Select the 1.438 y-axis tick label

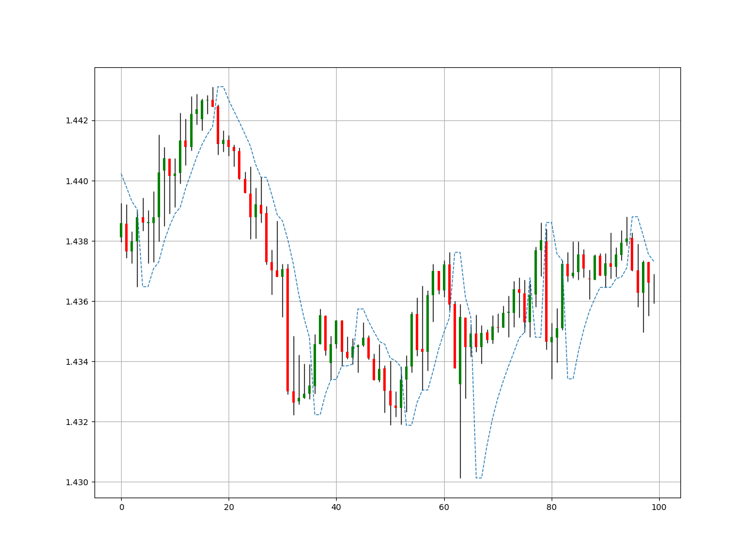pos(78,240)
